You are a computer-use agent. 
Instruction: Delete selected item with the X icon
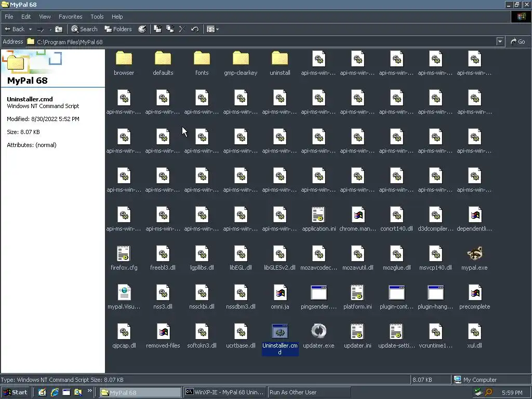coord(182,29)
